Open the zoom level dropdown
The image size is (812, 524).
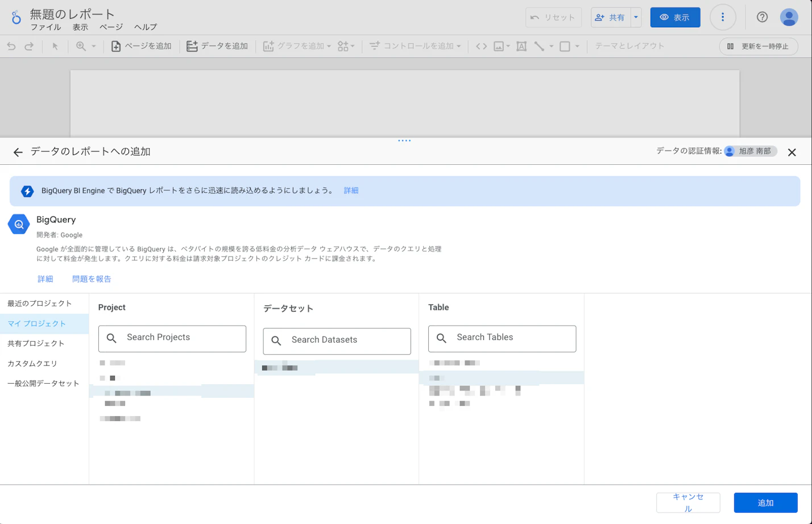tap(86, 47)
